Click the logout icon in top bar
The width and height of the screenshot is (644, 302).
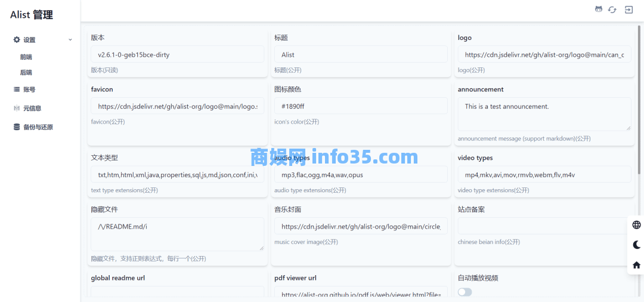point(629,10)
